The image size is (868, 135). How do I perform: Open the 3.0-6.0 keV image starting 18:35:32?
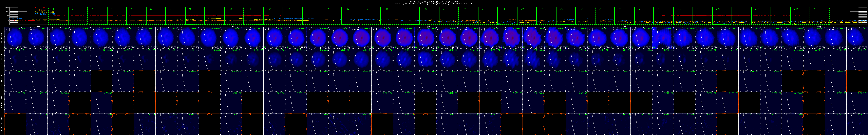(x=339, y=38)
